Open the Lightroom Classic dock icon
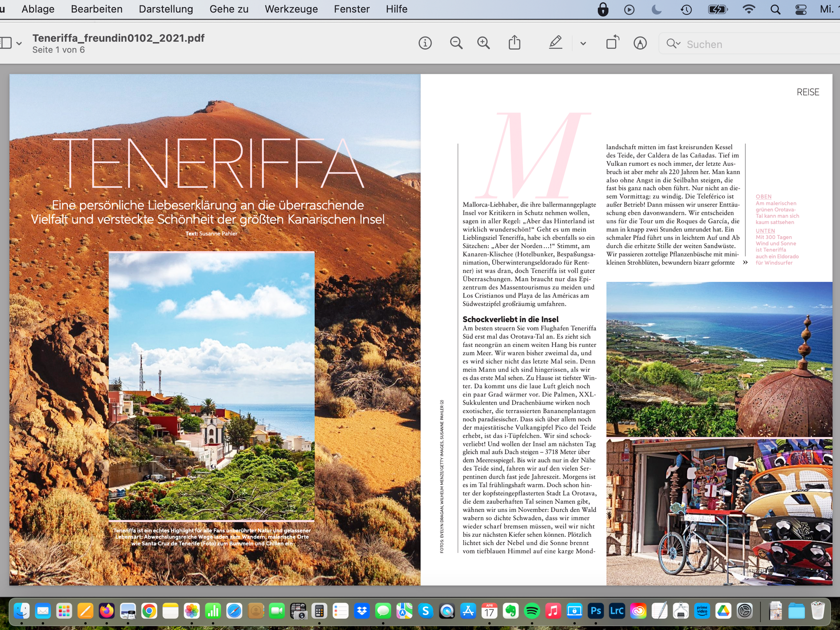 (x=617, y=611)
